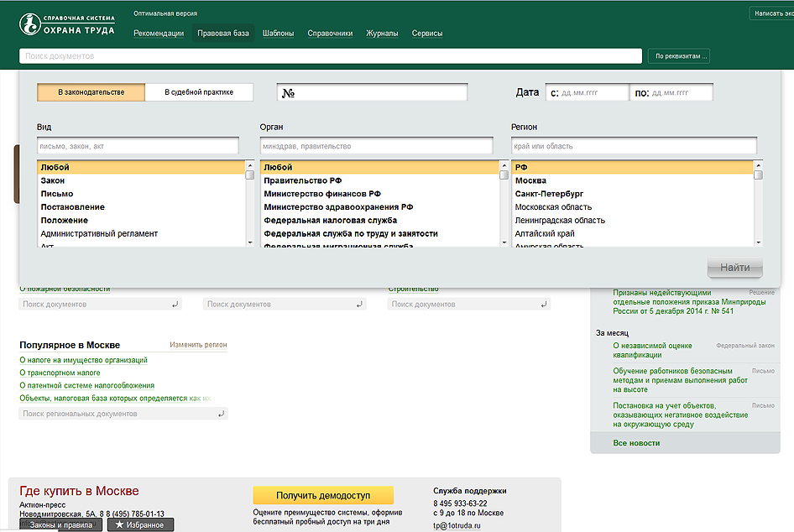
Task: Click Изменить регион link
Action: 198,345
